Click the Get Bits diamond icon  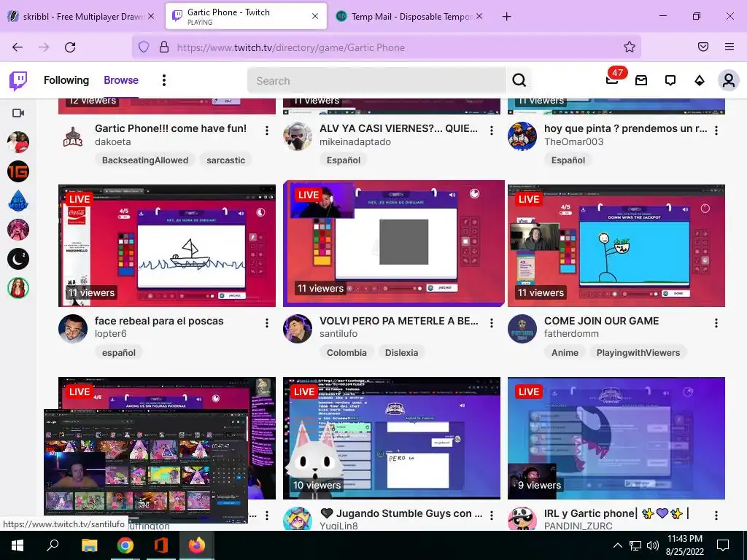click(x=700, y=80)
